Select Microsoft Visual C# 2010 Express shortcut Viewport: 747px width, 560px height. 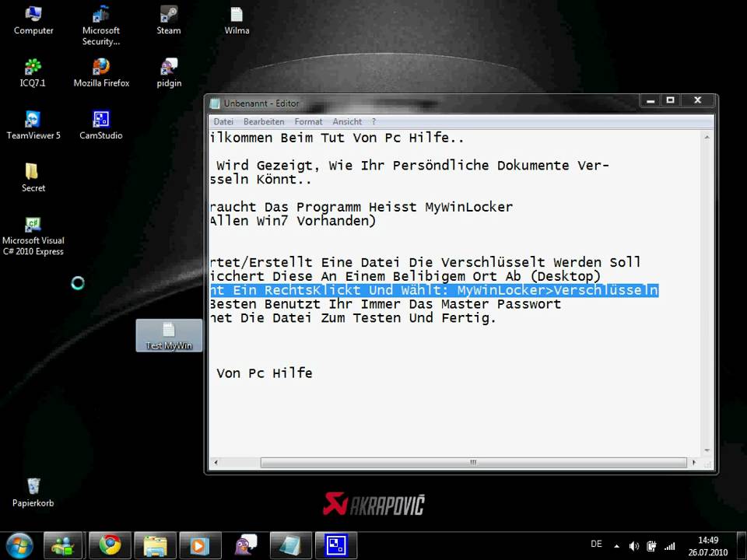point(33,236)
